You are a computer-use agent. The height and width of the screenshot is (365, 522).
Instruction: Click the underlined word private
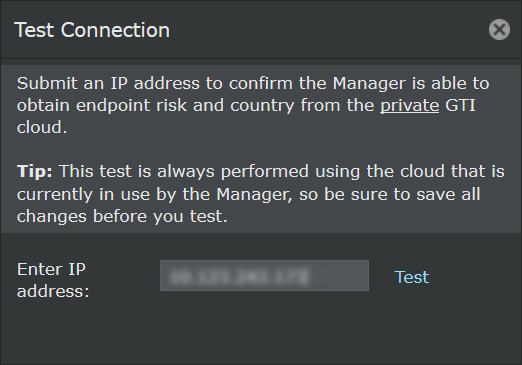click(409, 106)
